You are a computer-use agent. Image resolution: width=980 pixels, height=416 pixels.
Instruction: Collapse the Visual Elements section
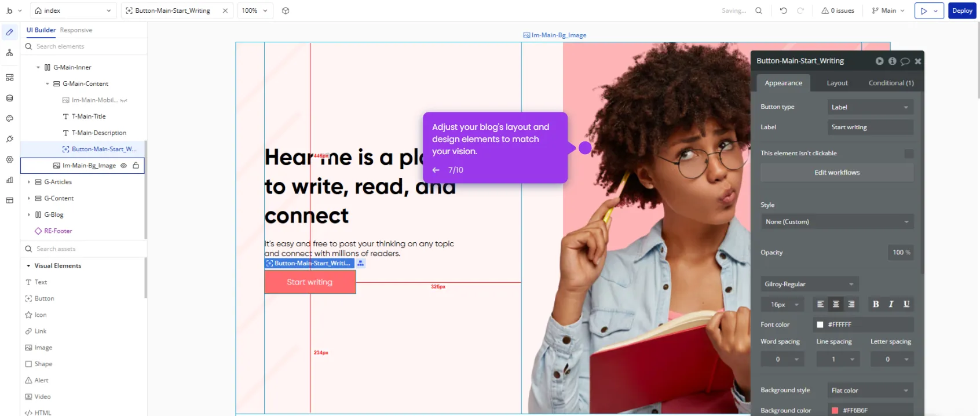[28, 266]
